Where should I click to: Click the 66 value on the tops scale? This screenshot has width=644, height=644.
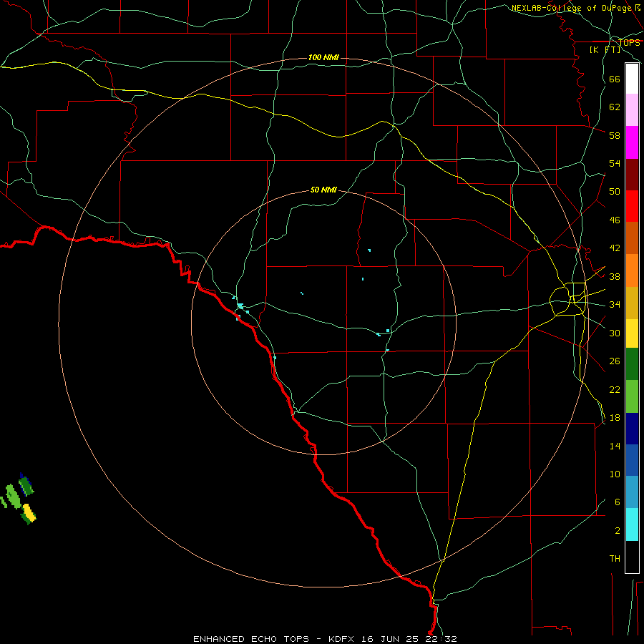tap(615, 79)
